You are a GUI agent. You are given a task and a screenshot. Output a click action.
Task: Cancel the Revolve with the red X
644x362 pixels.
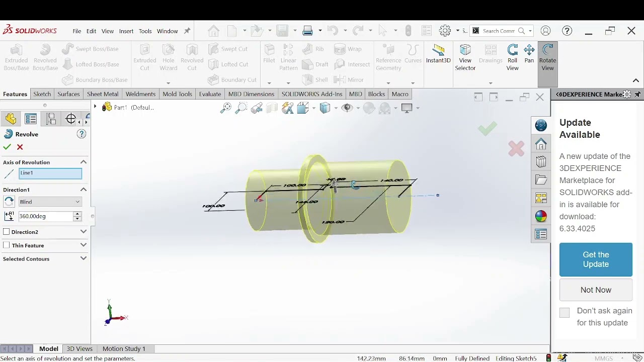[20, 147]
